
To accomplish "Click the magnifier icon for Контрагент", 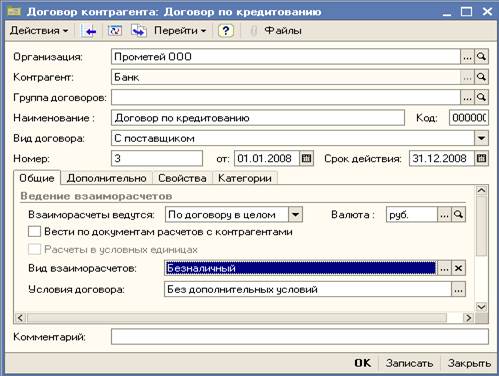I will (481, 77).
